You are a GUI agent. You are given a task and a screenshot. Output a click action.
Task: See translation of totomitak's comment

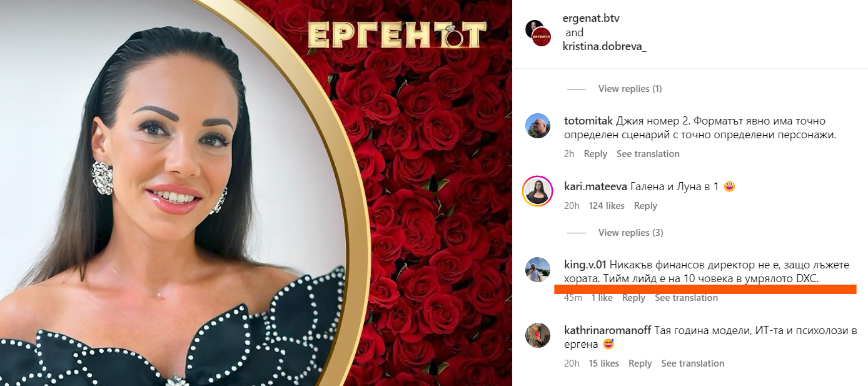(648, 154)
